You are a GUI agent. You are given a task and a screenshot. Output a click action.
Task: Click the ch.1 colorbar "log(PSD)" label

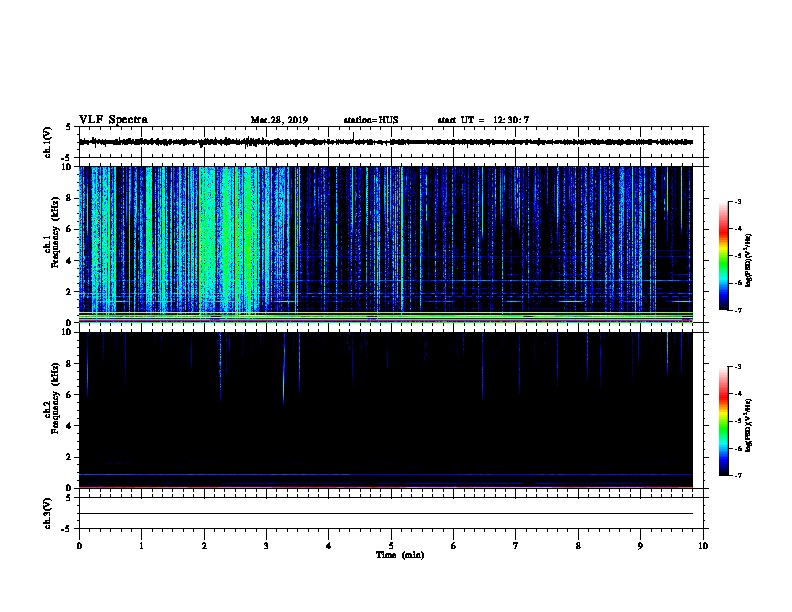[748, 261]
